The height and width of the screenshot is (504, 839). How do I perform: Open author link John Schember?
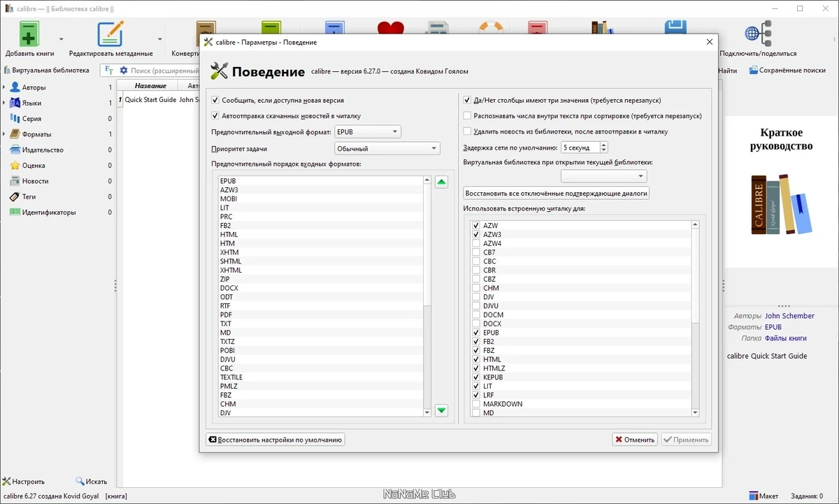tap(789, 316)
